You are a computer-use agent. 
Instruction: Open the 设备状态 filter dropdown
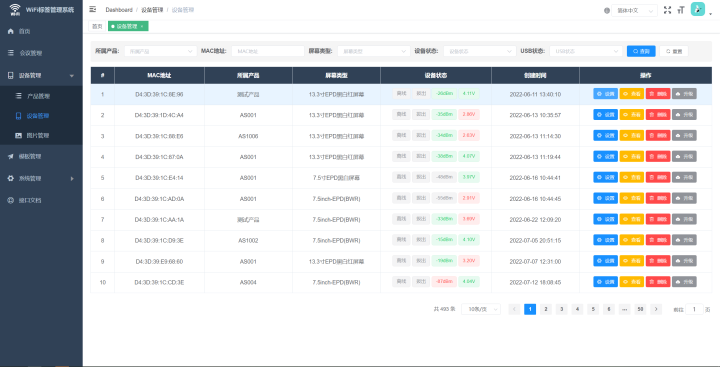[x=479, y=51]
